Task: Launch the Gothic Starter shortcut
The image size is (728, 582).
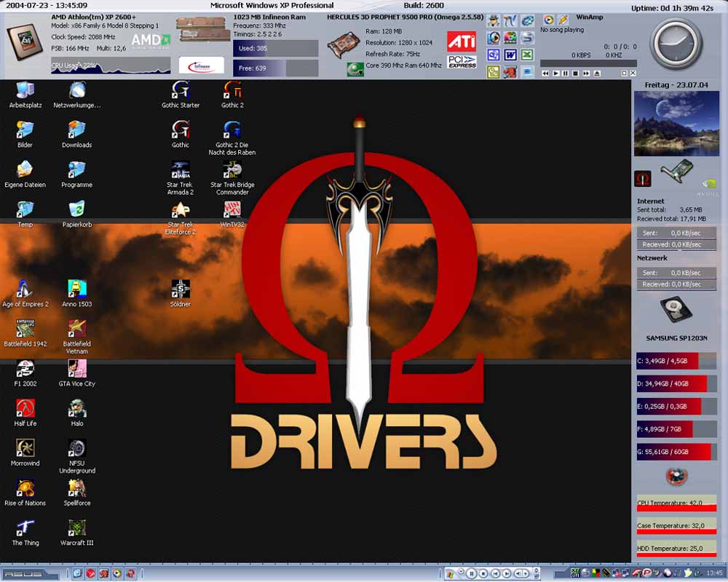Action: click(x=180, y=95)
